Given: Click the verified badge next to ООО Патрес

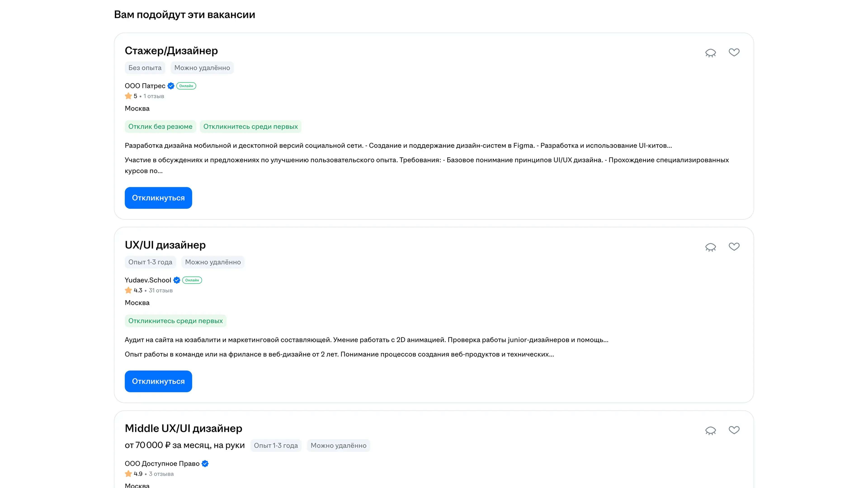Looking at the screenshot, I should 171,86.
